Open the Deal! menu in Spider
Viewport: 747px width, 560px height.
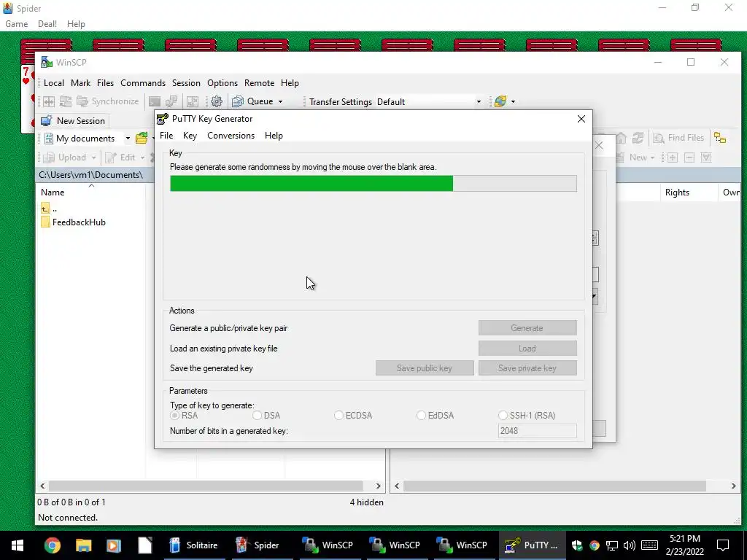click(x=47, y=24)
